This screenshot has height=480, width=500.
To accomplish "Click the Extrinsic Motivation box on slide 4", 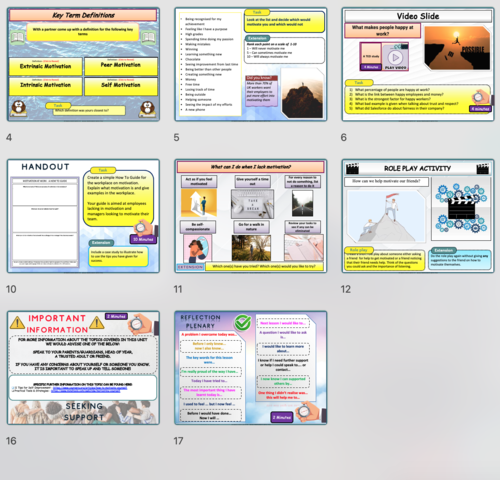I will [x=45, y=66].
